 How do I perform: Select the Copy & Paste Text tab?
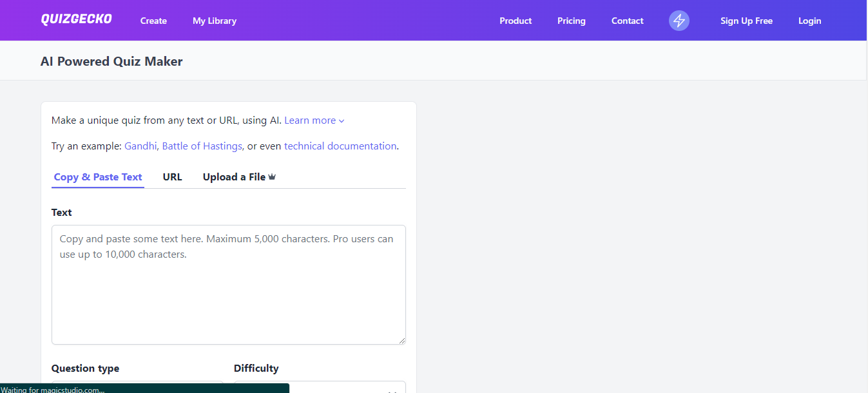coord(98,177)
